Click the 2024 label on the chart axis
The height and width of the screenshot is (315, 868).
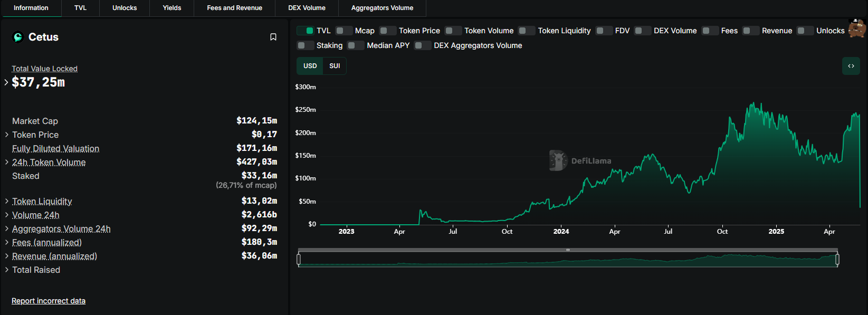tap(561, 232)
